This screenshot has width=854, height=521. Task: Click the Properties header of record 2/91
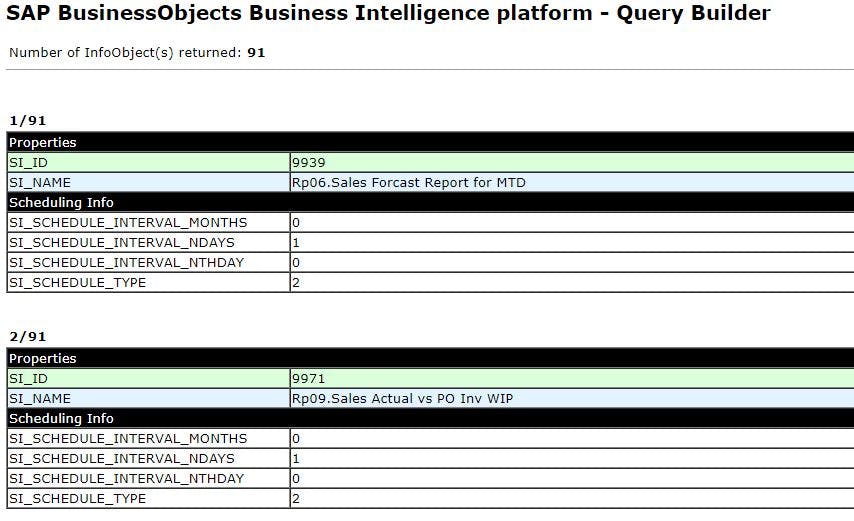[43, 359]
